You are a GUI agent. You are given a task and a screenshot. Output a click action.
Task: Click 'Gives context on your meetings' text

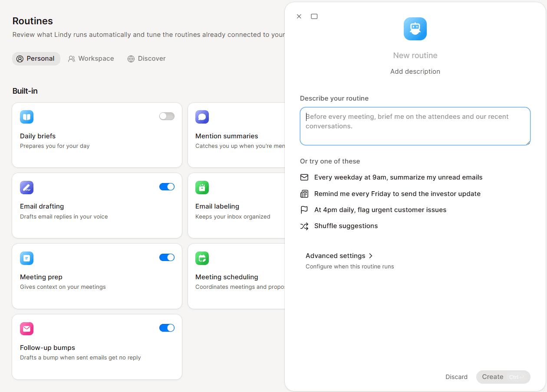63,287
